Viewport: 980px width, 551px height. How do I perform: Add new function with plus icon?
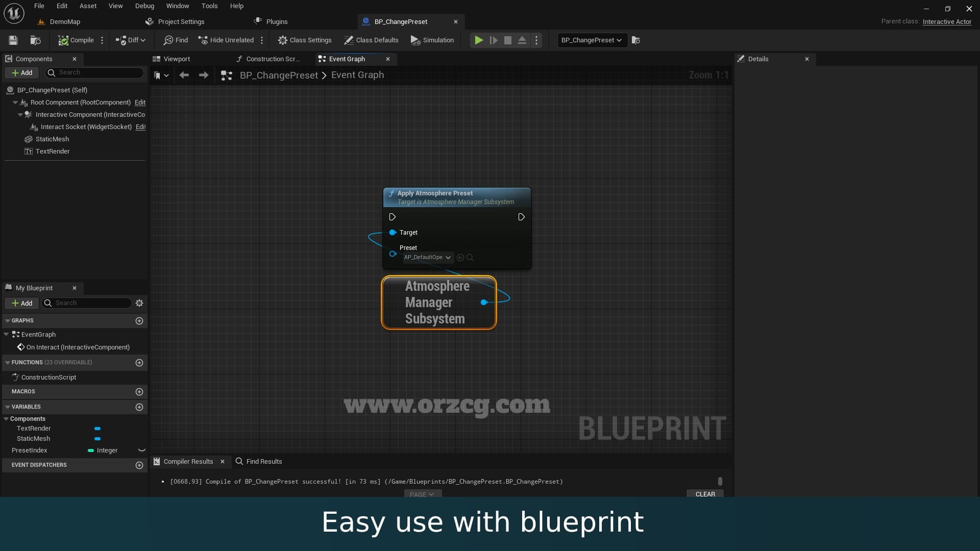point(139,363)
